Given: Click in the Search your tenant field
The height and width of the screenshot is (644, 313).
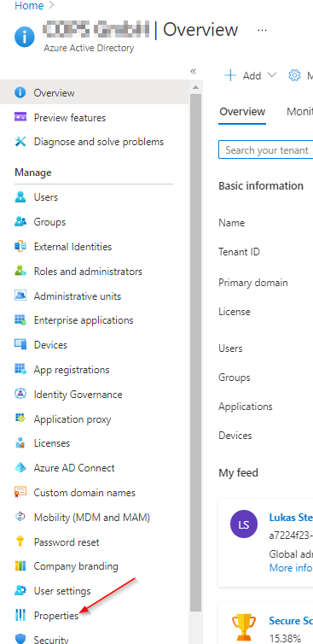Looking at the screenshot, I should [x=266, y=150].
